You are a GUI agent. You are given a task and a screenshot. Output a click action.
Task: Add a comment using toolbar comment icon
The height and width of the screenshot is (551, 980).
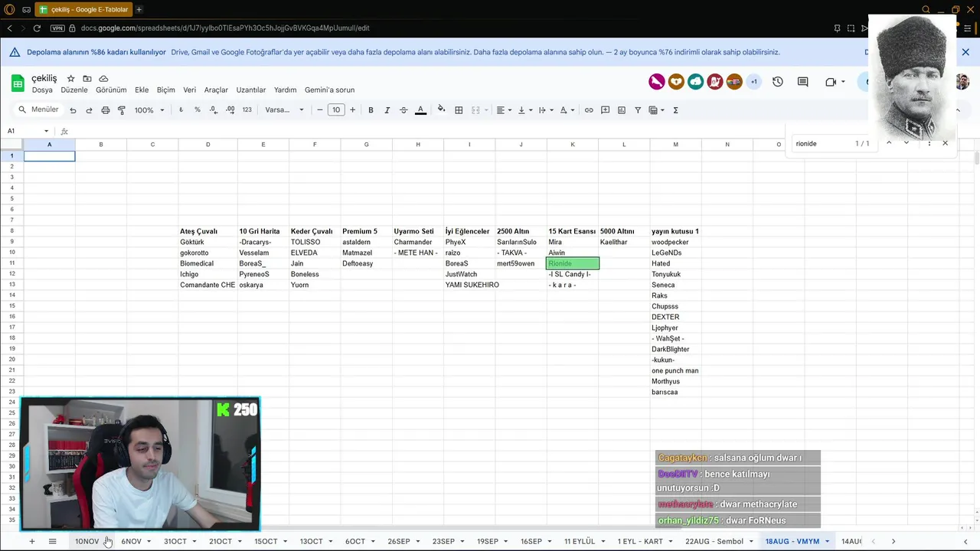(x=605, y=110)
